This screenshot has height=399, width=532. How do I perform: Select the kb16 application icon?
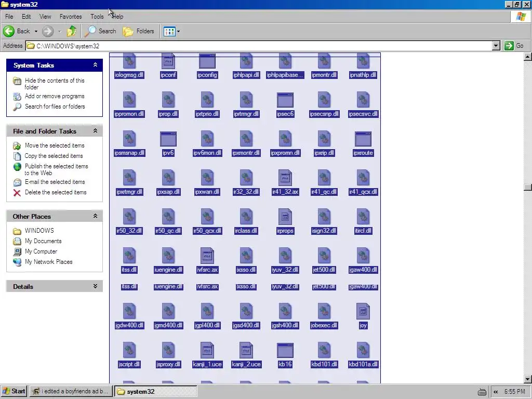click(285, 351)
